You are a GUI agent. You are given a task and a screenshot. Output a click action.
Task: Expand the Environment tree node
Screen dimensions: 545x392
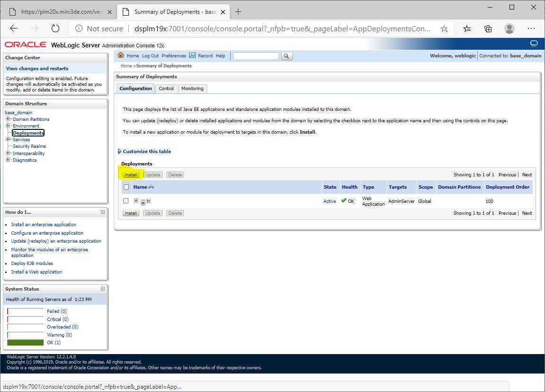(x=8, y=126)
